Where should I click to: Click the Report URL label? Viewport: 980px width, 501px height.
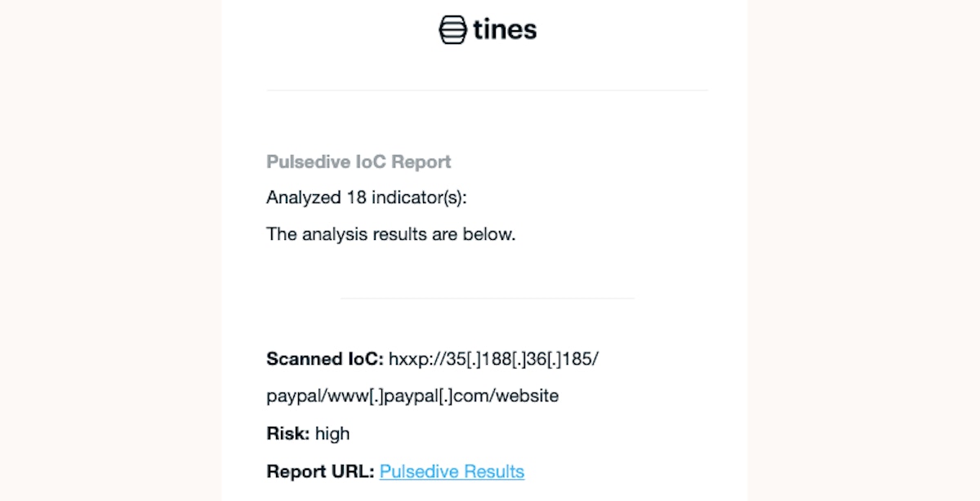[320, 472]
